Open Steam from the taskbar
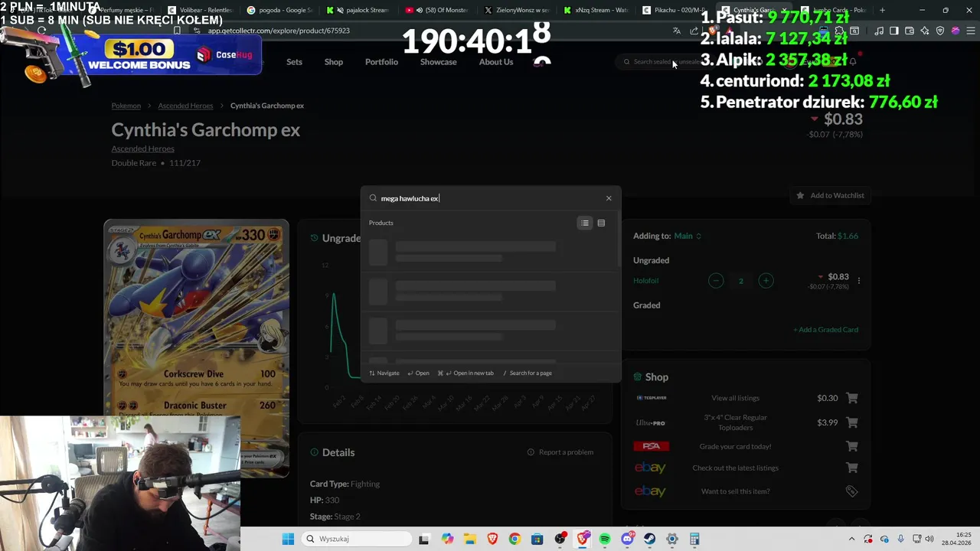This screenshot has width=980, height=551. pyautogui.click(x=650, y=539)
